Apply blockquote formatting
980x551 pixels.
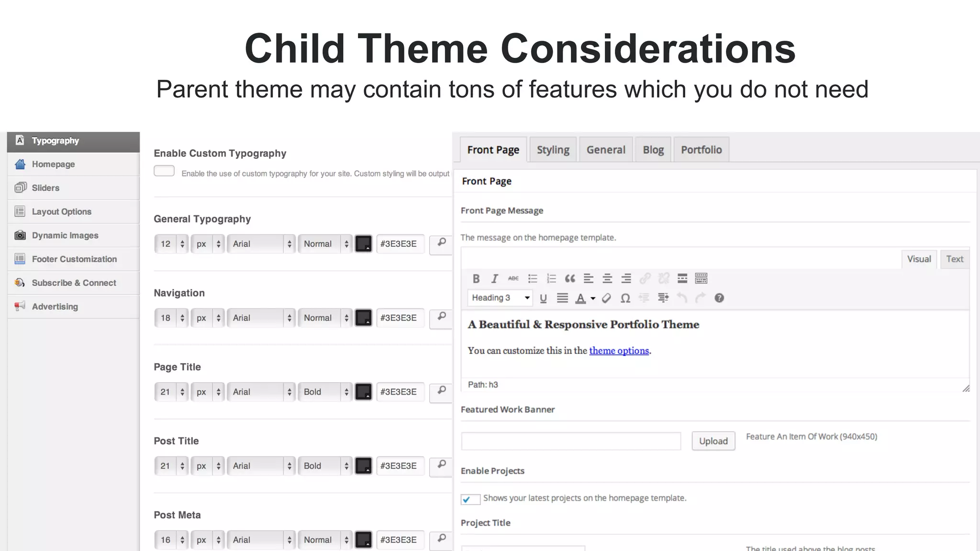coord(569,278)
